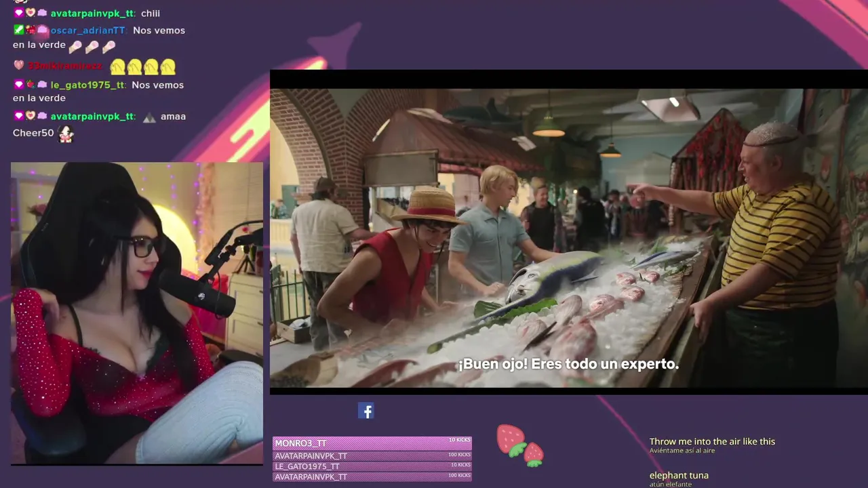Click the Cheer50 emote character icon
The image size is (868, 488).
(x=66, y=134)
